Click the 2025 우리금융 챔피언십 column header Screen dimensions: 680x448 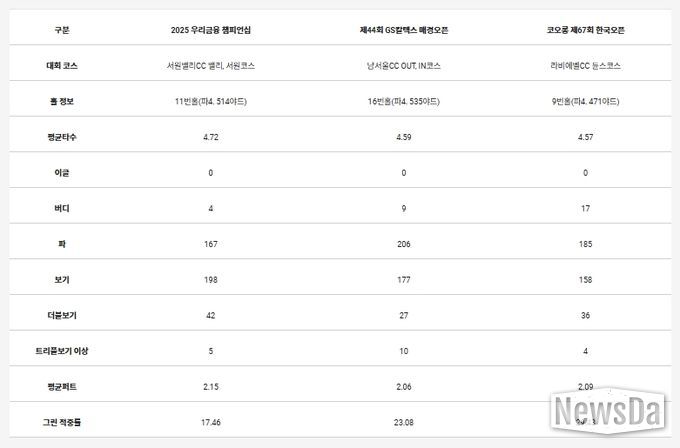tap(211, 30)
